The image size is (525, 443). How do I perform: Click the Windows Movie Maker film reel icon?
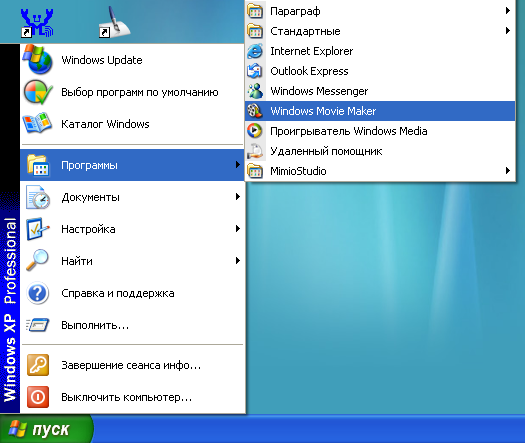255,111
